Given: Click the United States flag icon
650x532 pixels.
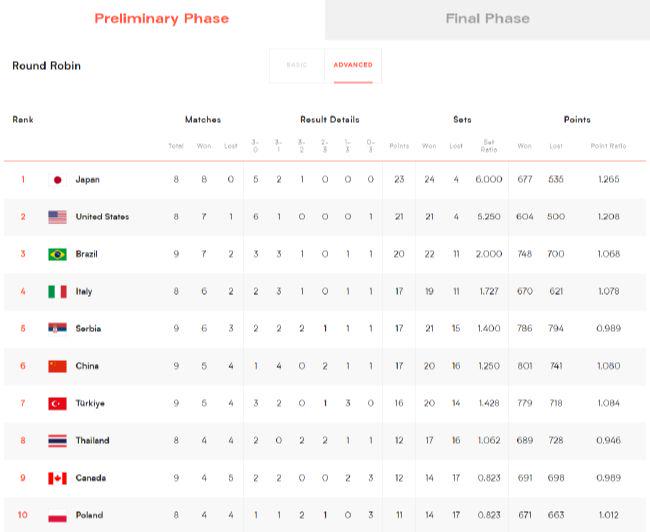Looking at the screenshot, I should click(x=57, y=217).
